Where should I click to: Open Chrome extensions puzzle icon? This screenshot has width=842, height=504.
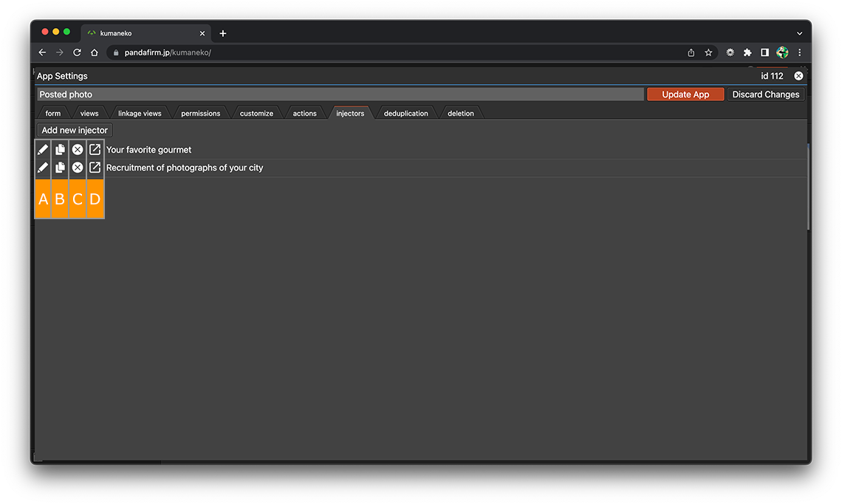(x=747, y=52)
